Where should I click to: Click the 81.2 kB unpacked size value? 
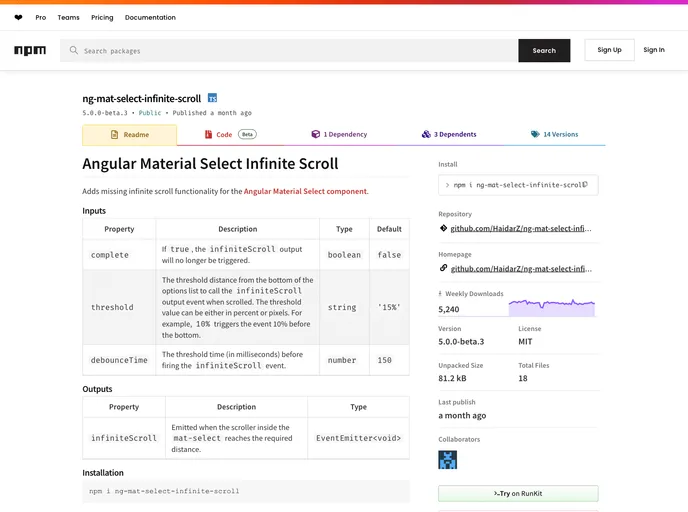click(452, 378)
